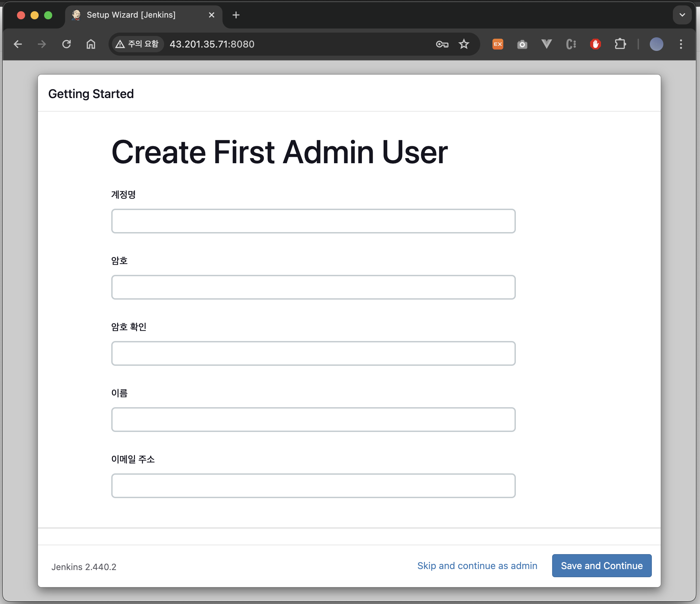Select the Setup Wizard [Jenkins] tab
700x604 pixels.
click(131, 15)
